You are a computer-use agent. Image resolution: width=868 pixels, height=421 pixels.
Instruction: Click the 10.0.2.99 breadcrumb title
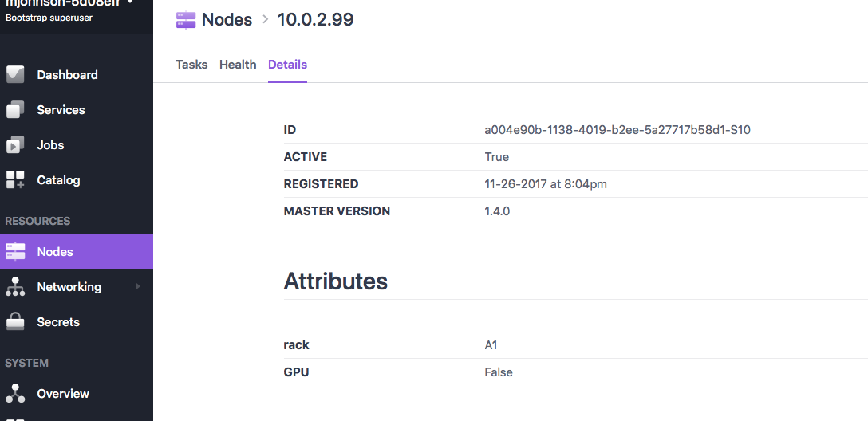tap(315, 20)
